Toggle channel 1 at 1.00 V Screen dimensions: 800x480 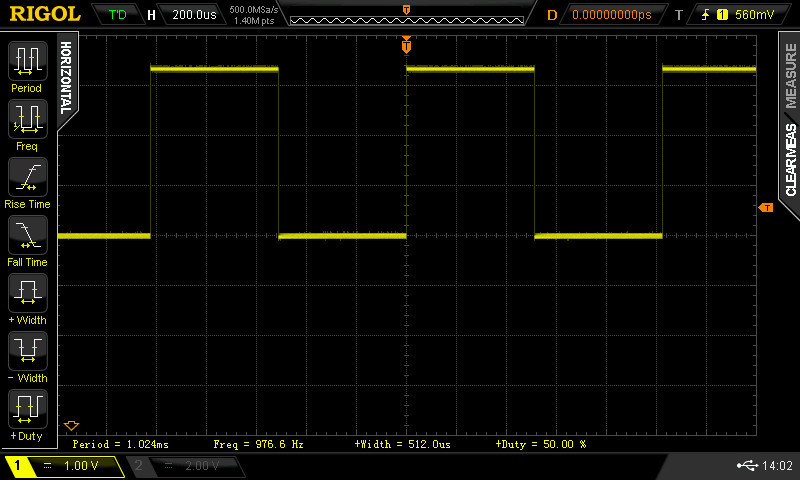coord(65,466)
